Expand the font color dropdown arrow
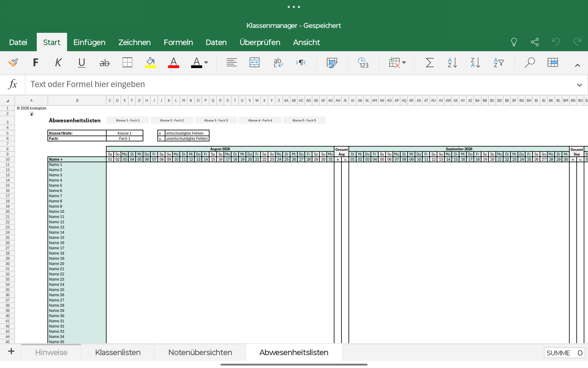 [206, 63]
